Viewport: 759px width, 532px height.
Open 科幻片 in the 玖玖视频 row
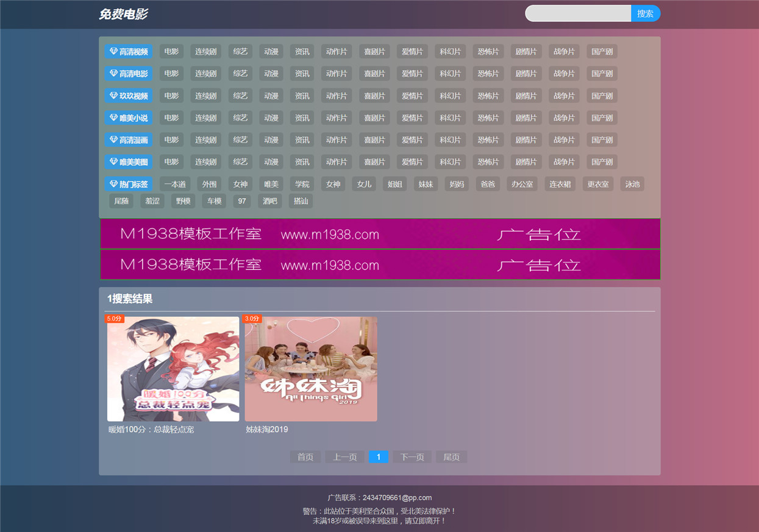coord(451,96)
